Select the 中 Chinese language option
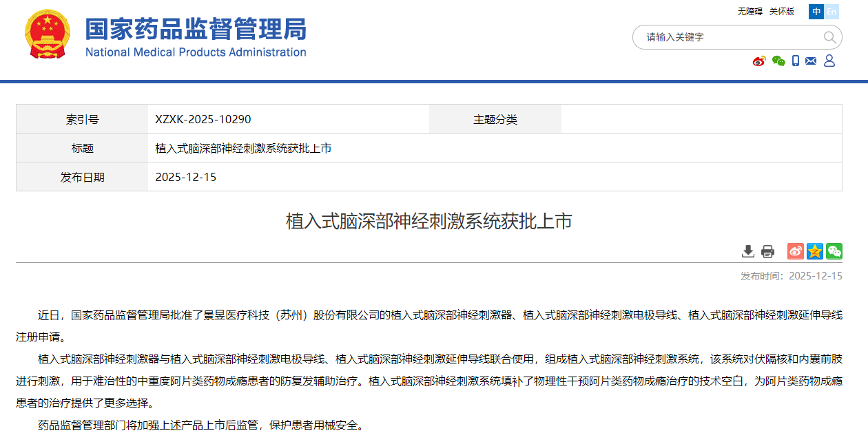 (816, 12)
